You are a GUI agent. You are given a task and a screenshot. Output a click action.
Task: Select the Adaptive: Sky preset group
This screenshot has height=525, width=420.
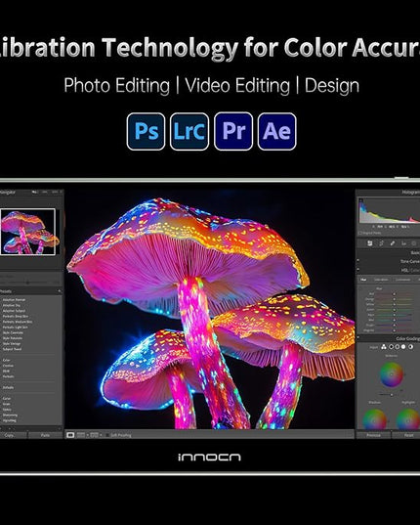(12, 305)
